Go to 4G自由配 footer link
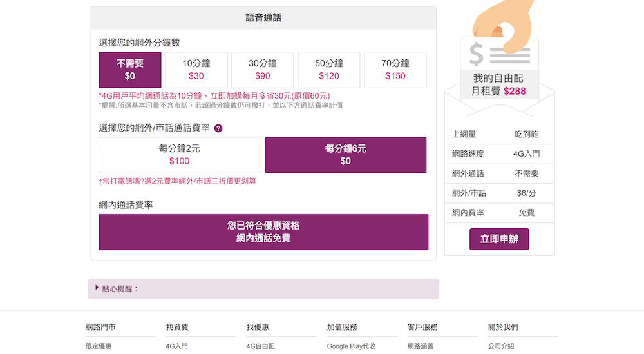 pos(261,346)
